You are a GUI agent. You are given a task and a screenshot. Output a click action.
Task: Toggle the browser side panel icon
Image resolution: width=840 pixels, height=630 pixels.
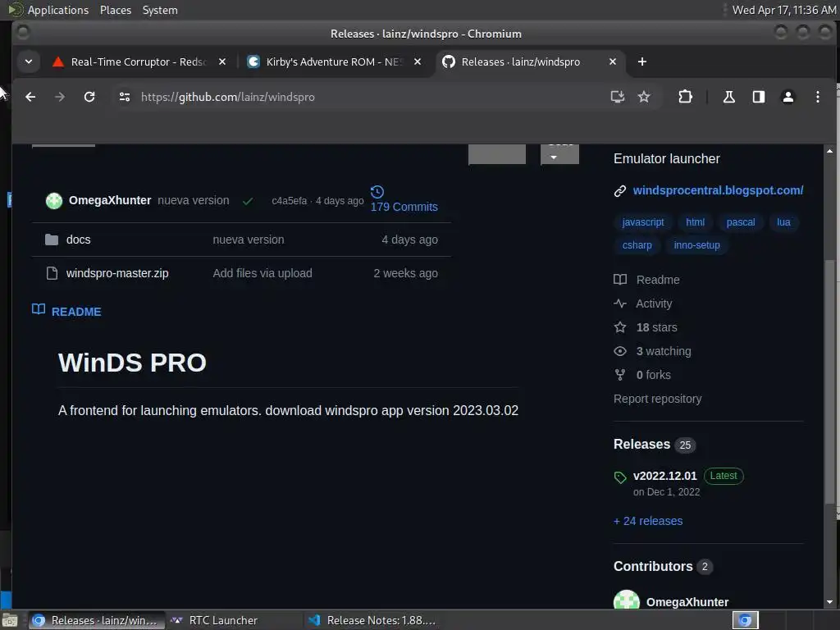759,97
